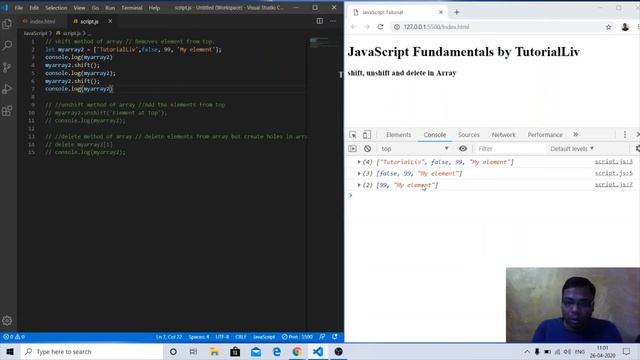Viewport: 640px width, 360px height.
Task: Select the JavaScript language mode
Action: (264, 337)
